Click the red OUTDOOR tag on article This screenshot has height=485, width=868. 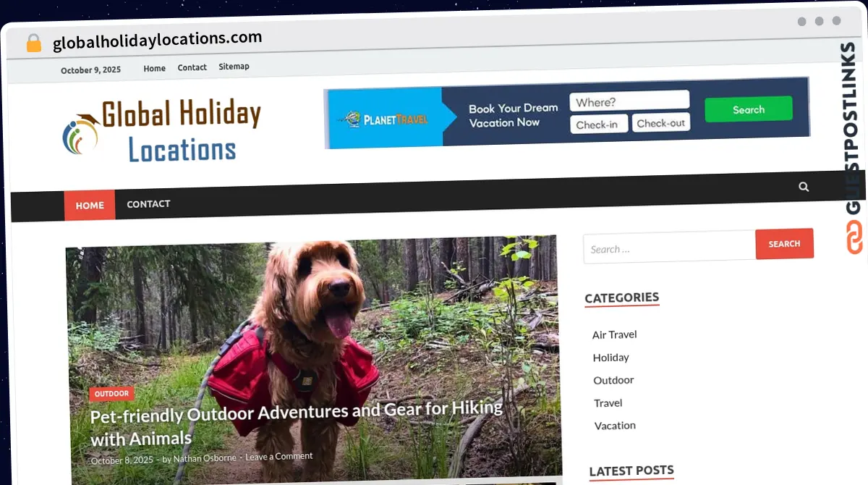pyautogui.click(x=111, y=394)
